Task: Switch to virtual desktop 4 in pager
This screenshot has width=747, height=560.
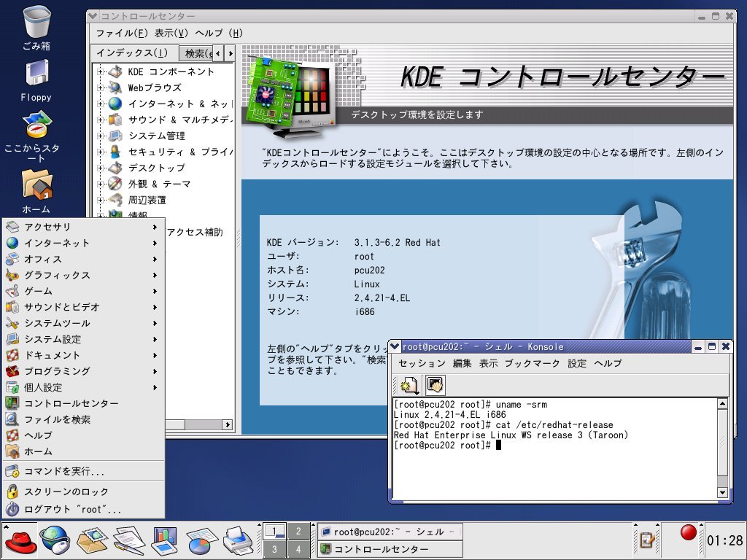Action: pos(298,549)
